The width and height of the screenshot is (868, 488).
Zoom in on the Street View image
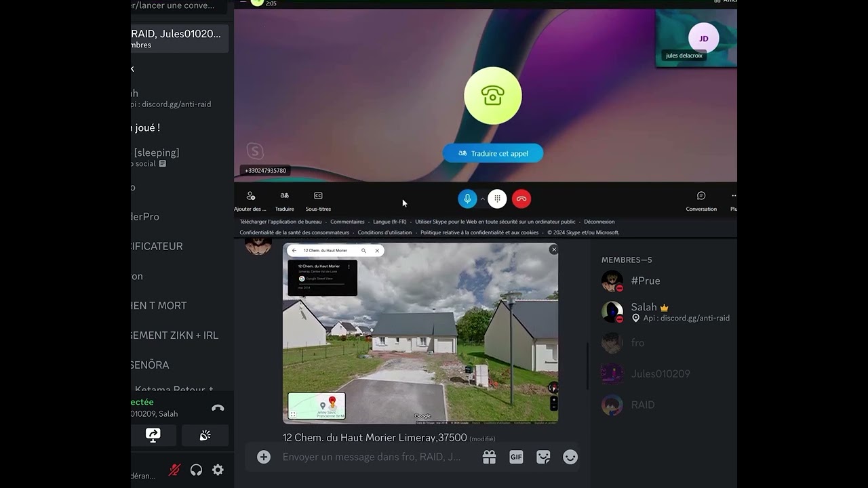(553, 401)
